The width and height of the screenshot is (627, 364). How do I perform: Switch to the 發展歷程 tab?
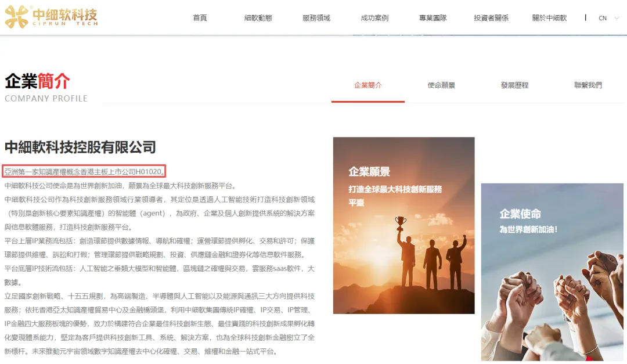point(514,85)
